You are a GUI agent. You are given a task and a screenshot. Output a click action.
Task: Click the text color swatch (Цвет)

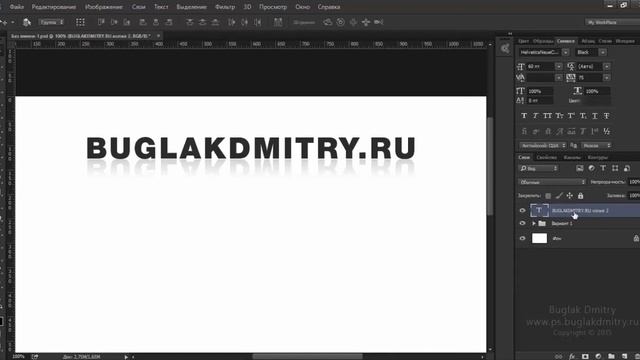pos(596,100)
